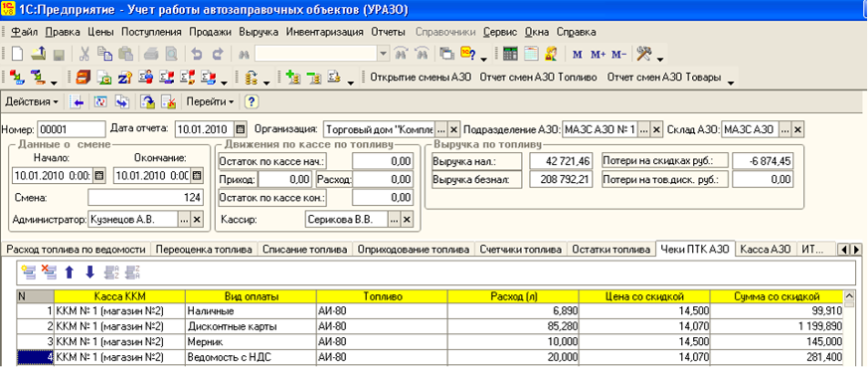Screen dimensions: 868x367
Task: Open Отчеты menu
Action: coord(389,32)
